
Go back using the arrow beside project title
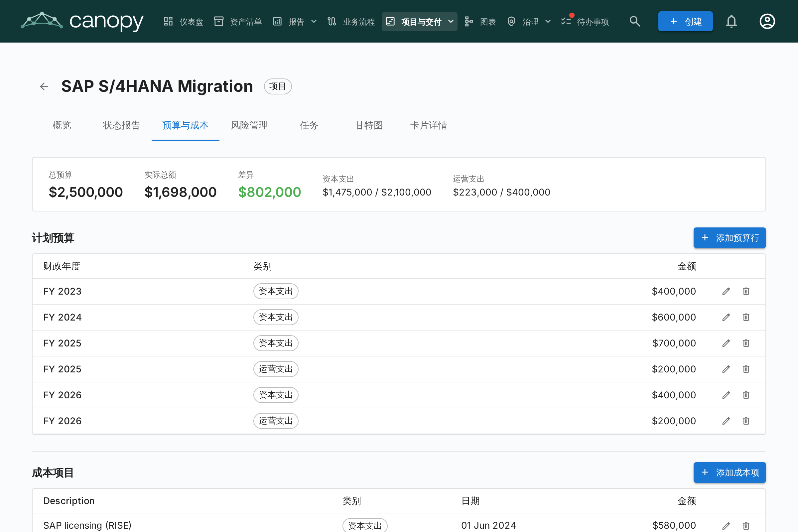44,86
